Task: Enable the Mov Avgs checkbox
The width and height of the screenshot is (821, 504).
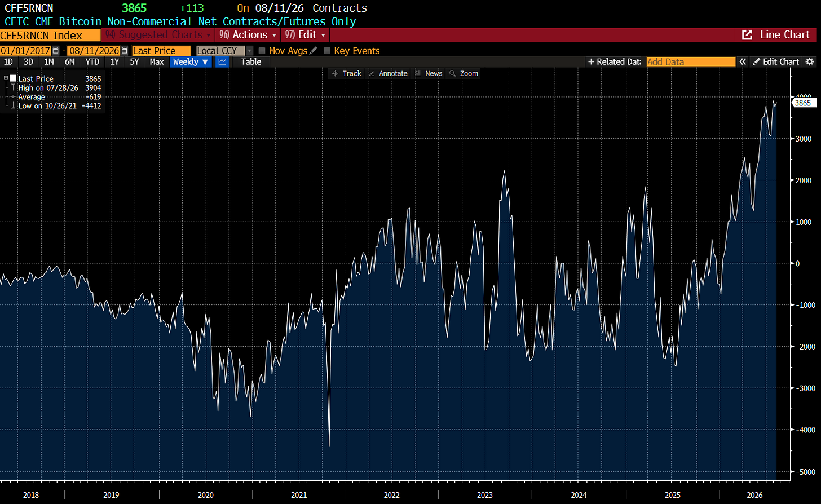Action: point(262,51)
